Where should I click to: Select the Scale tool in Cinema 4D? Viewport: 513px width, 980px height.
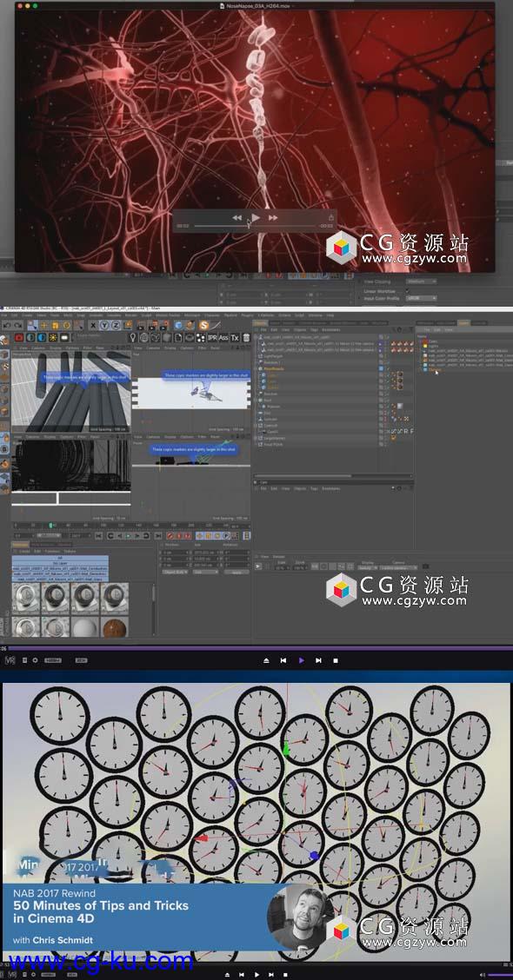(x=55, y=325)
